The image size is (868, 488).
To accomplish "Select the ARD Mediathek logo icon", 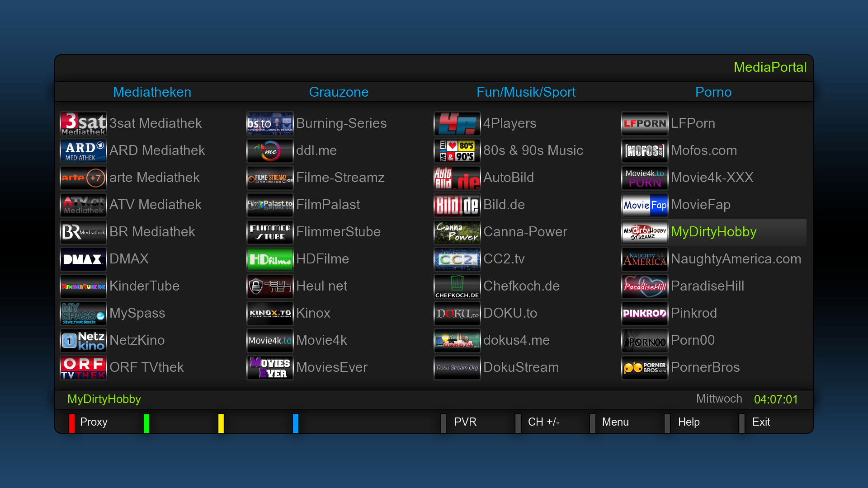I will [83, 151].
